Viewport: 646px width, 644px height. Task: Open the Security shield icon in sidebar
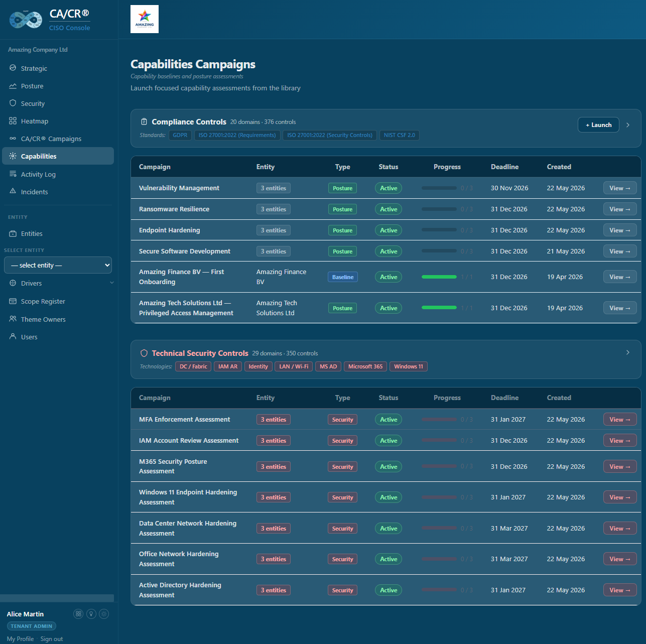click(13, 103)
